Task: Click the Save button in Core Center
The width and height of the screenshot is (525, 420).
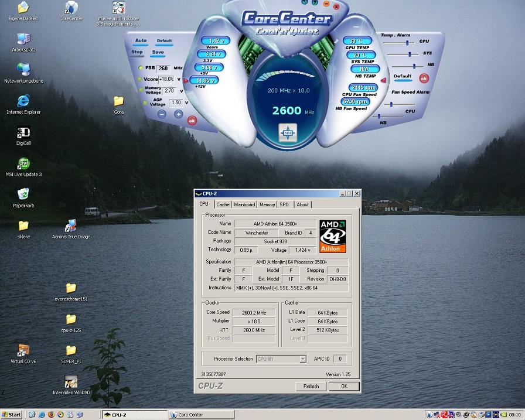Action: 158,52
